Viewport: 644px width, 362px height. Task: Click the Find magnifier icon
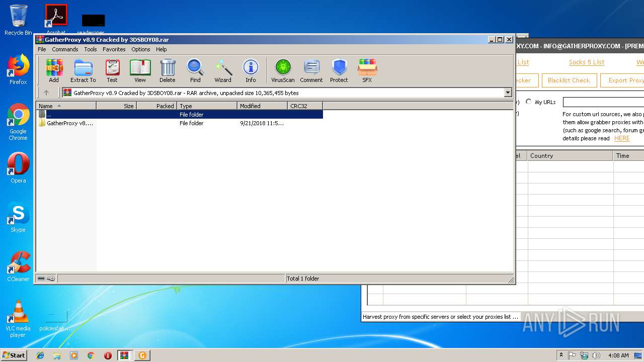click(x=195, y=70)
